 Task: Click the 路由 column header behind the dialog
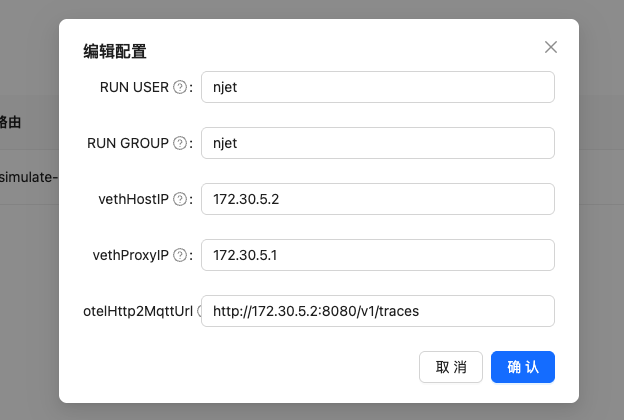click(x=10, y=122)
